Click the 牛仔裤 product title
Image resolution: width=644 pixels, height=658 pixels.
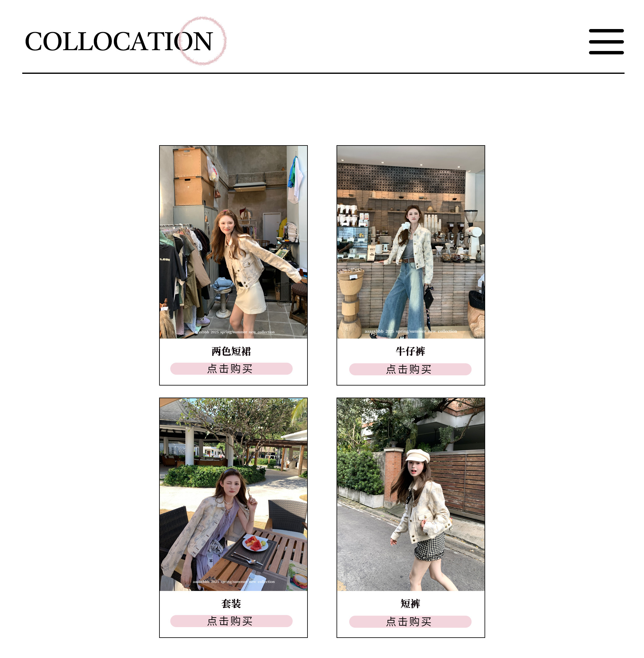410,351
